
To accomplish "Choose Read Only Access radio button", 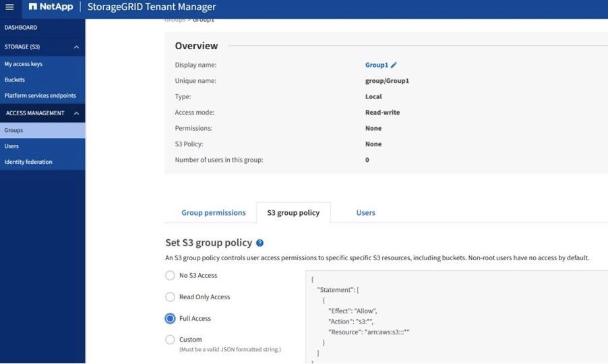I will click(x=171, y=297).
